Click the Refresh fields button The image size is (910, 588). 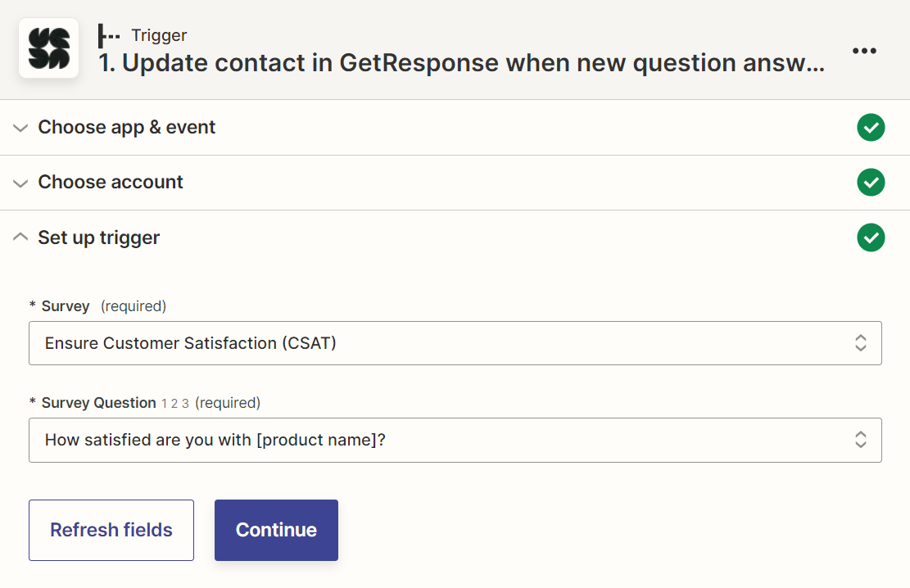pyautogui.click(x=111, y=530)
